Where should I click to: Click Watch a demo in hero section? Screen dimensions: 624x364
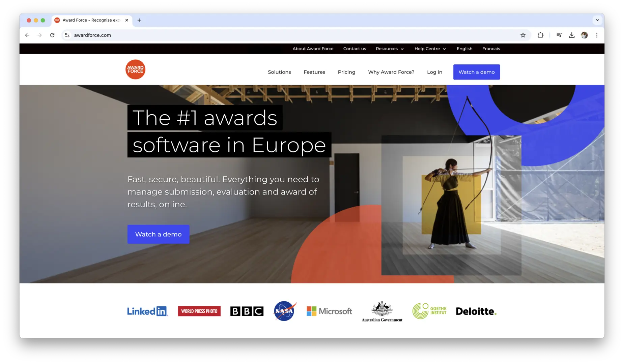158,234
